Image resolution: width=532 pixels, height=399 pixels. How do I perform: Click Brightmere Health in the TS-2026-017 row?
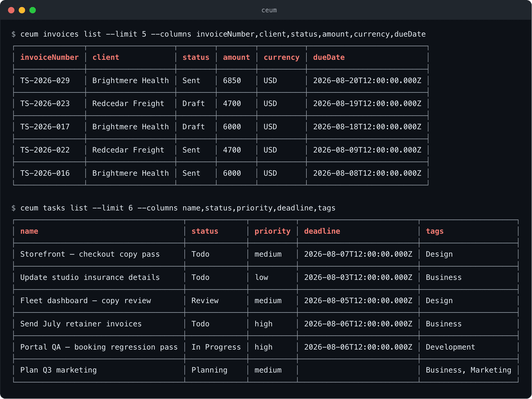click(131, 127)
